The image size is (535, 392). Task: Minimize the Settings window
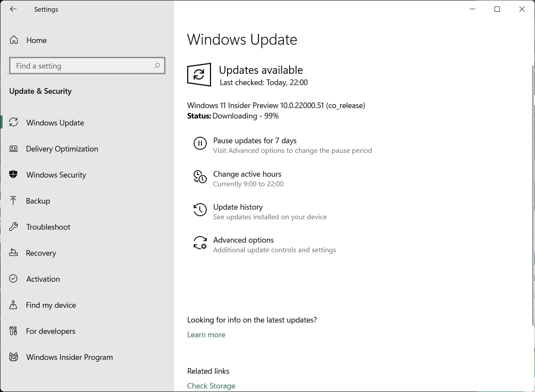pos(472,9)
